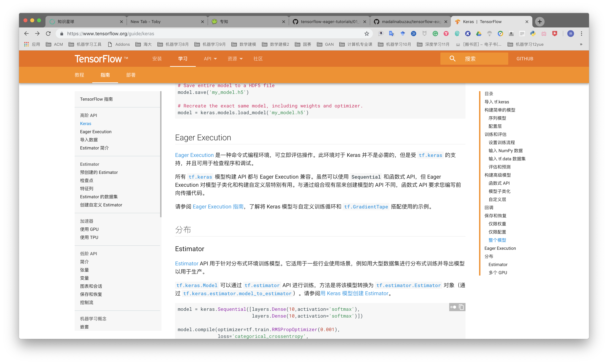Click the Grammarly extension icon
Screen dimensions: 608x364
(435, 34)
